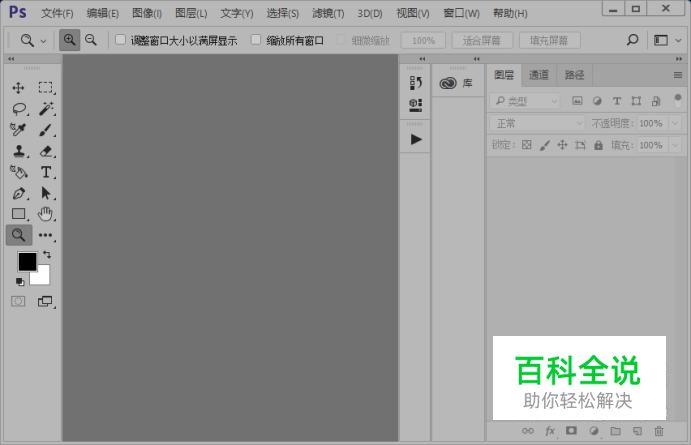This screenshot has width=691, height=445.
Task: Open the History panel icon
Action: pos(416,82)
